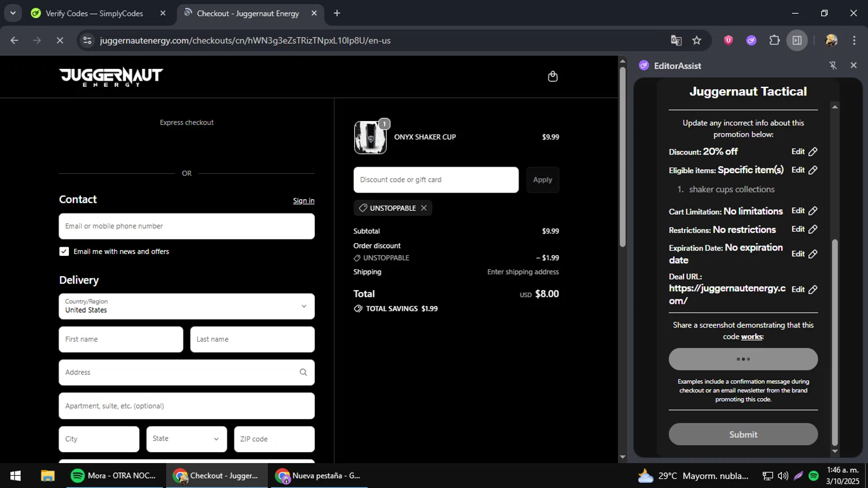Click the volume speaker tray icon
Image resolution: width=868 pixels, height=488 pixels.
coord(783,476)
